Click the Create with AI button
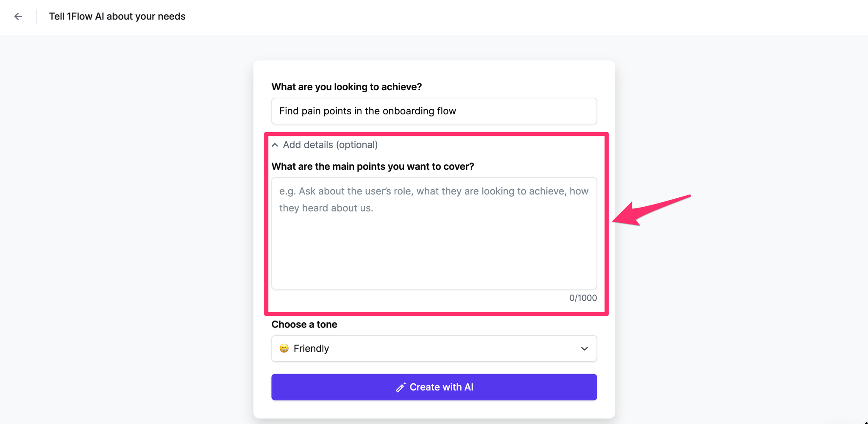This screenshot has height=424, width=868. 434,387
